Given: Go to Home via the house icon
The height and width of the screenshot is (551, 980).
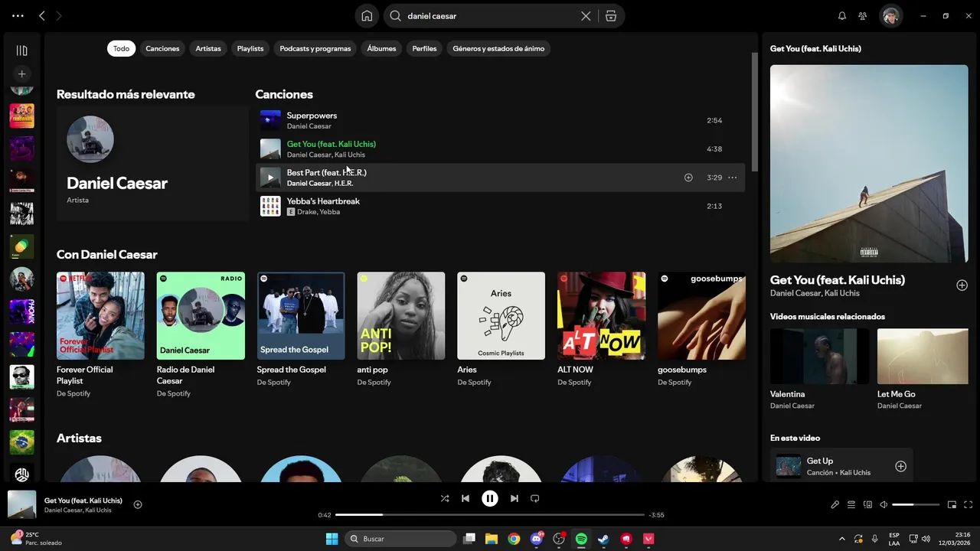Looking at the screenshot, I should pos(367,16).
